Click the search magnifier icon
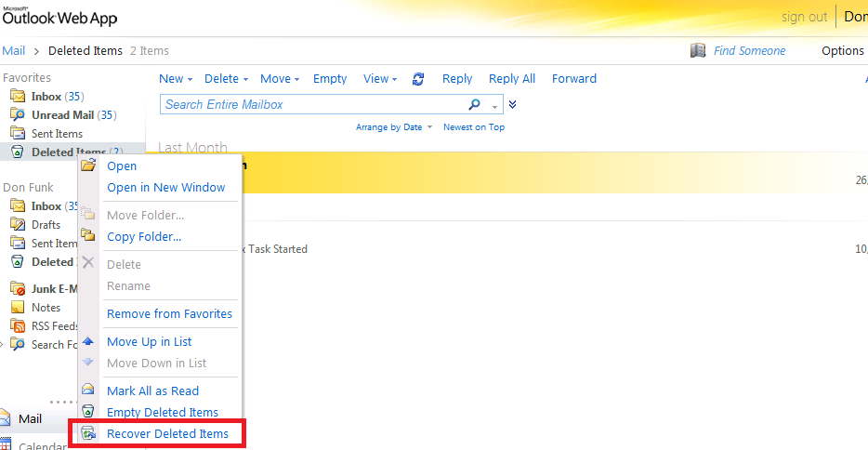This screenshot has width=868, height=450. coord(475,105)
